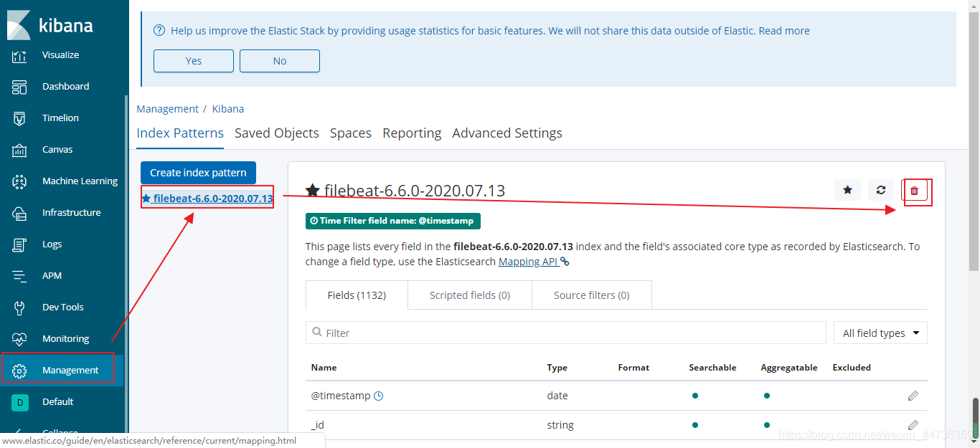
Task: Click the fields Filter search box
Action: pos(566,333)
